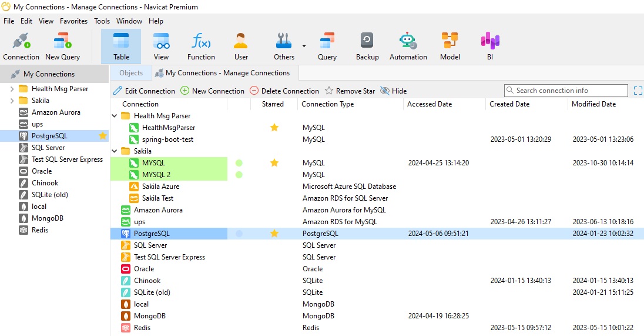This screenshot has width=644, height=336.
Task: Open the View menu in the menu bar
Action: coord(46,21)
